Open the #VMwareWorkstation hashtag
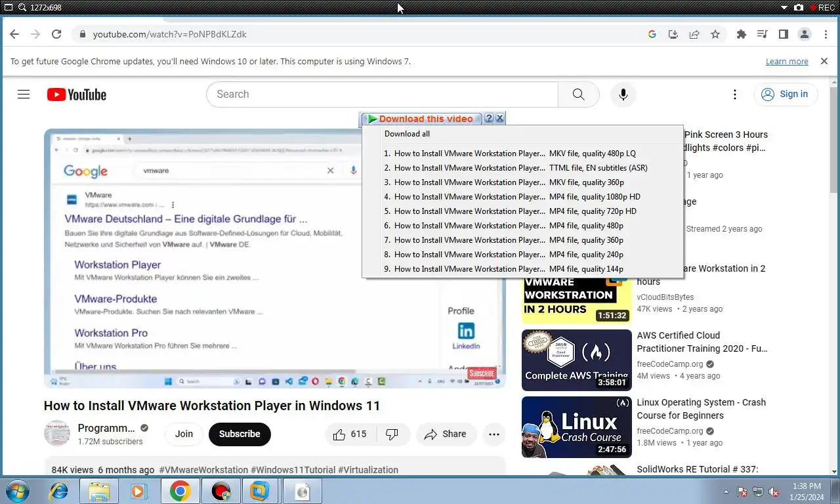Viewport: 840px width, 504px height. click(x=203, y=470)
